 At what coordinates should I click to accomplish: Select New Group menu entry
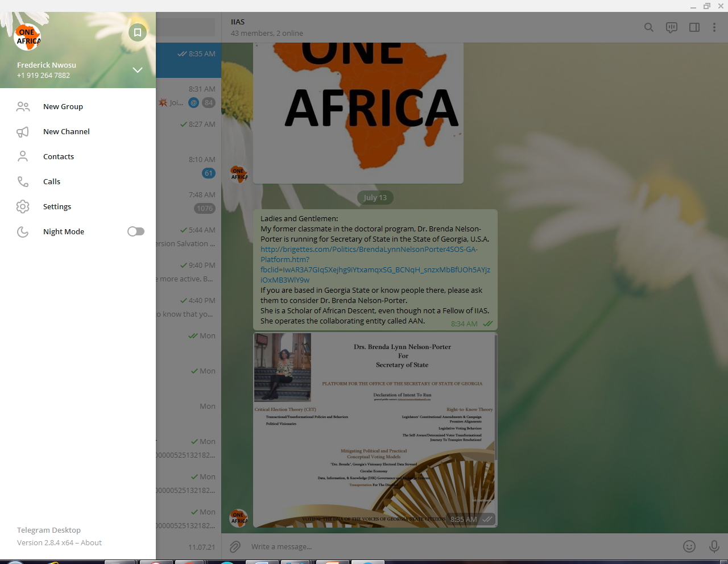(78, 106)
